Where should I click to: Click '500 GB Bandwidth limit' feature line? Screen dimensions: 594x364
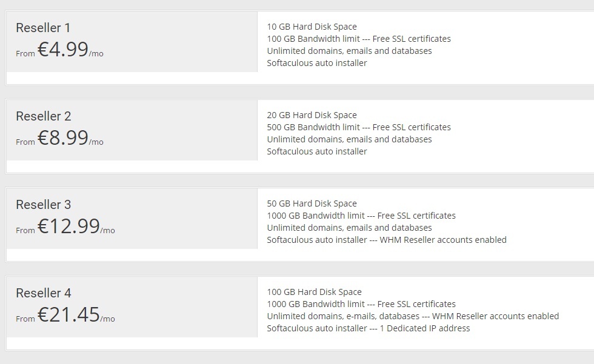pyautogui.click(x=359, y=128)
